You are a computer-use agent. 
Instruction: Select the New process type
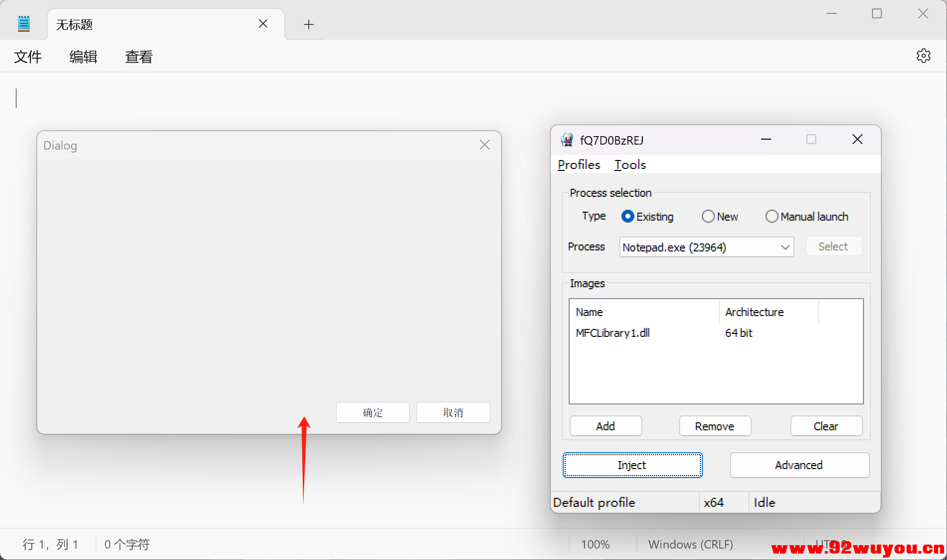(708, 217)
